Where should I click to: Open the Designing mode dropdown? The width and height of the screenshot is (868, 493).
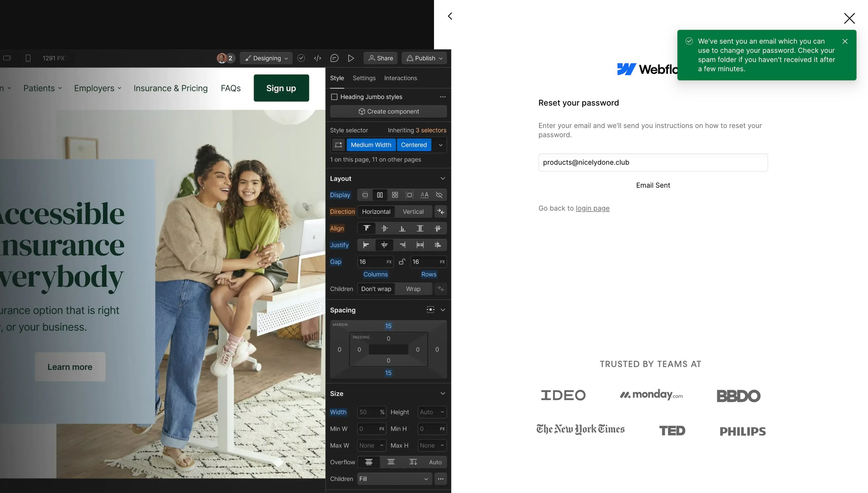pyautogui.click(x=266, y=58)
